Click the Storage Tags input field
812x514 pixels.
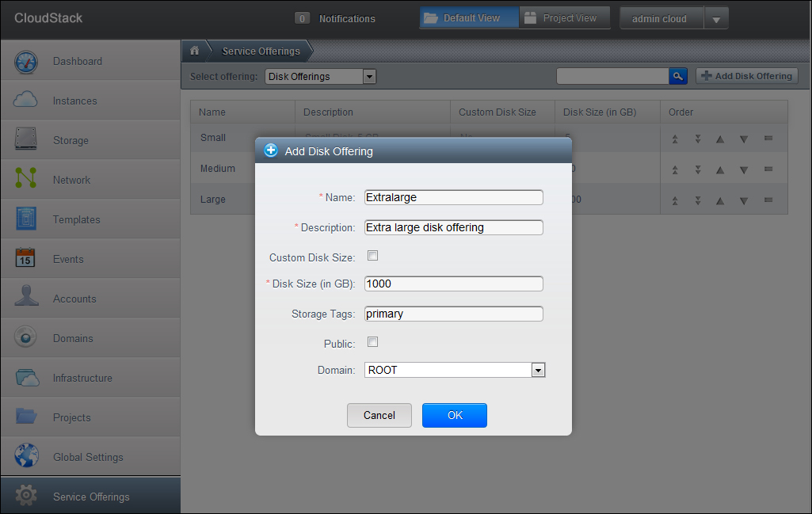point(453,314)
